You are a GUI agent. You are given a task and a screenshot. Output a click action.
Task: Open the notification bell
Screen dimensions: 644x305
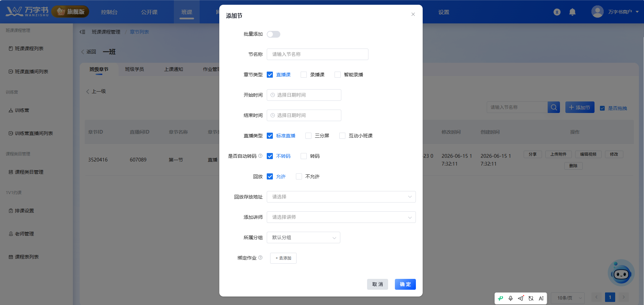coord(572,12)
